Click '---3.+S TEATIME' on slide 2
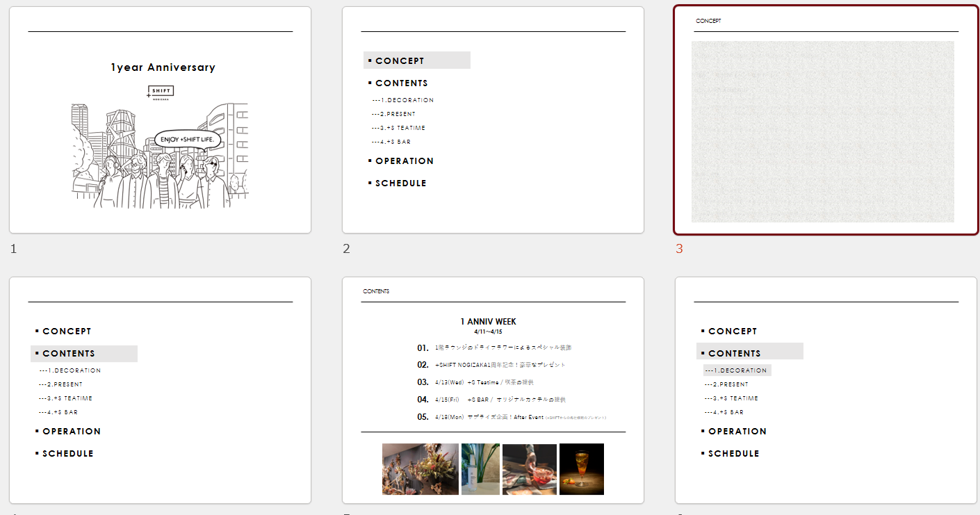The height and width of the screenshot is (515, 980). [x=398, y=128]
